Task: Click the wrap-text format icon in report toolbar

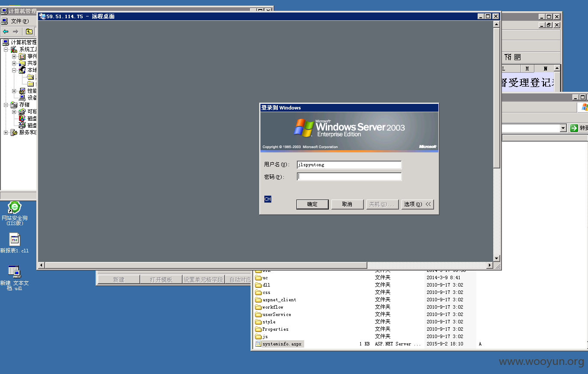Action: tap(517, 57)
